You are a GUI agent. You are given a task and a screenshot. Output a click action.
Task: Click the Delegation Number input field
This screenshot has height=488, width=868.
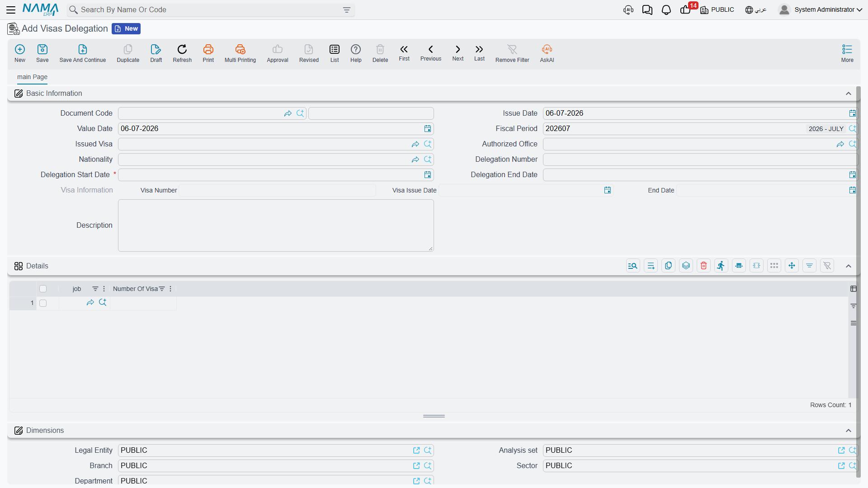click(700, 160)
